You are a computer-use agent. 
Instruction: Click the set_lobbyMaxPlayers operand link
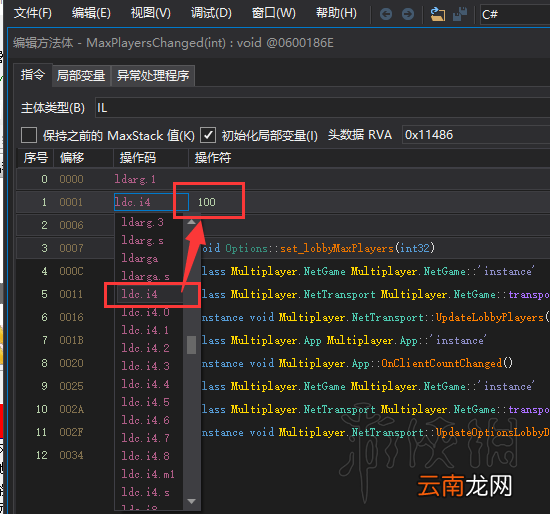[337, 248]
